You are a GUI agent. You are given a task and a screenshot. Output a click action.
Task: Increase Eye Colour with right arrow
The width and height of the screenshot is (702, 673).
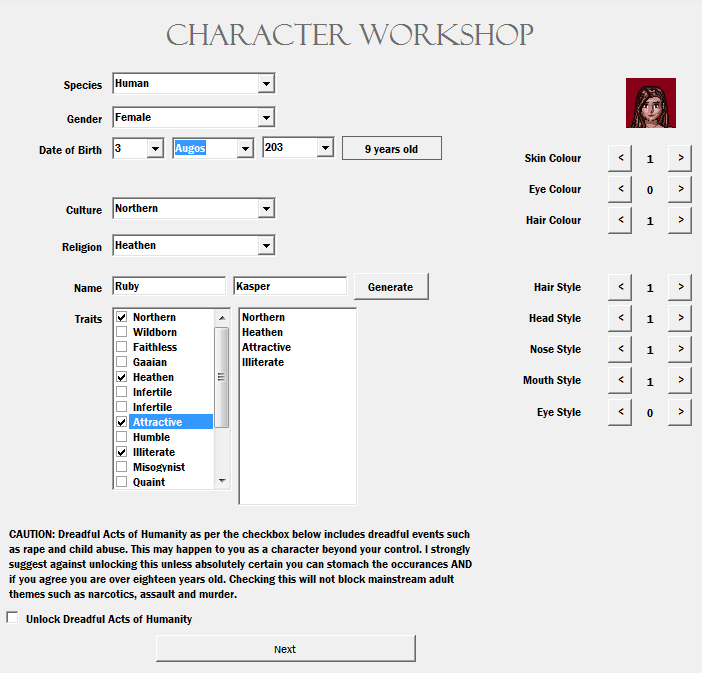point(680,189)
